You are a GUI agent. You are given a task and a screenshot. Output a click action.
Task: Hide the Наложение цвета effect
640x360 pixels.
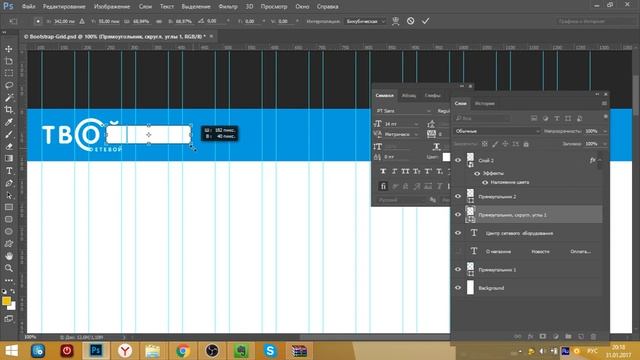(x=485, y=182)
